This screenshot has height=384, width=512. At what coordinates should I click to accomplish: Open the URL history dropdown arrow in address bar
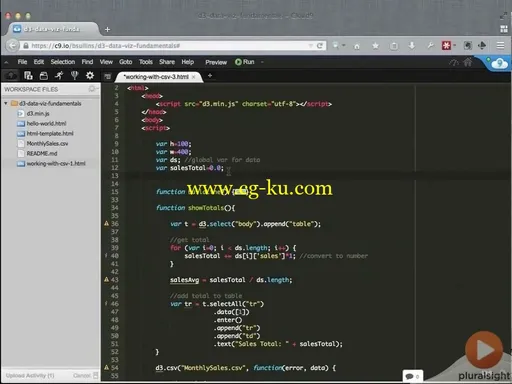(x=311, y=46)
